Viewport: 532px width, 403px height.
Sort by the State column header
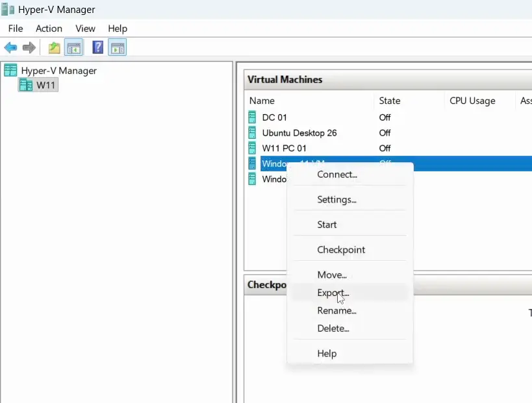[390, 101]
